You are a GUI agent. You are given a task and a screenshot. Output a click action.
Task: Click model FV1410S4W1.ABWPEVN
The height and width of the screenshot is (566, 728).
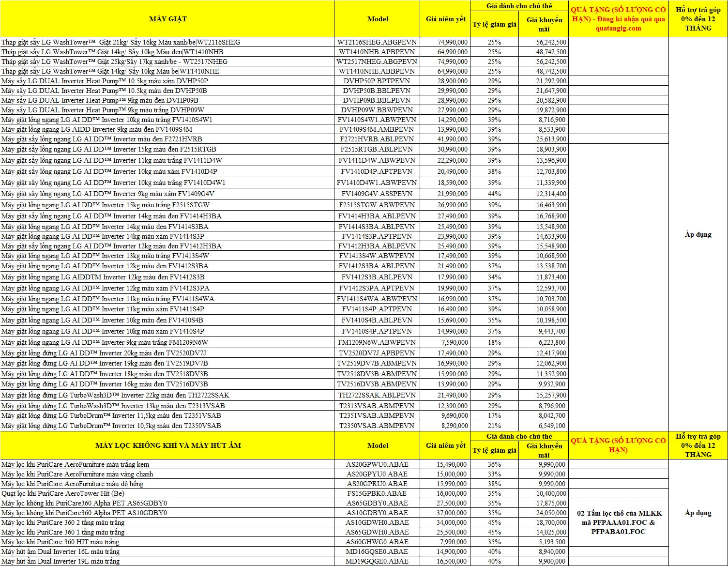click(x=378, y=120)
